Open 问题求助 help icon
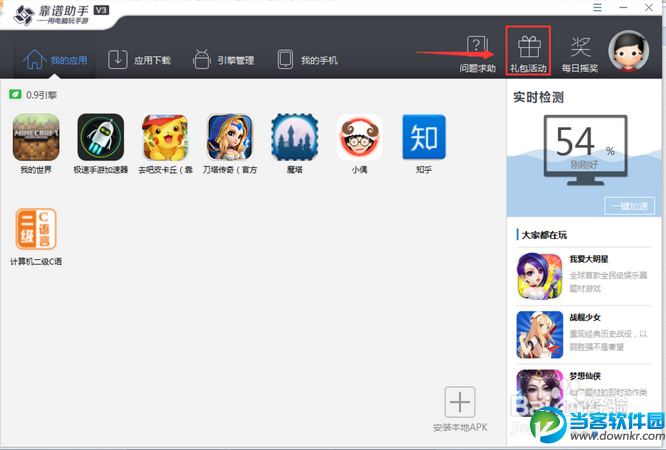Image resolution: width=666 pixels, height=450 pixels. point(477,54)
